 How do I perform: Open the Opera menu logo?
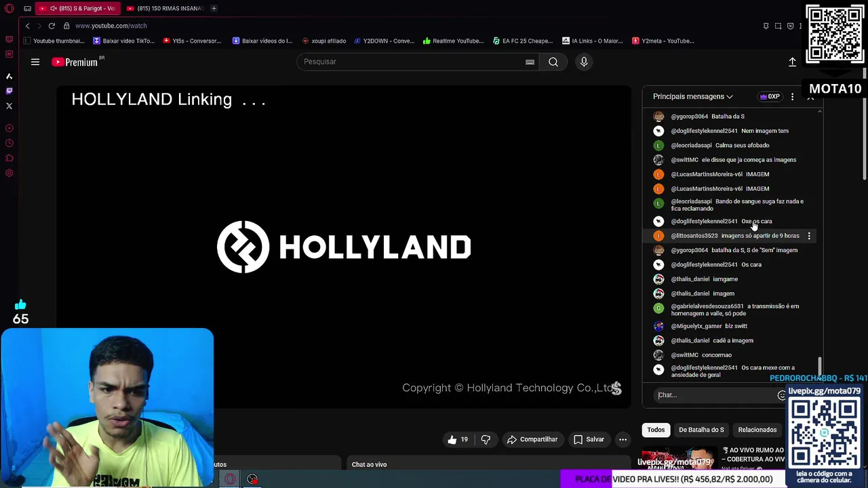click(9, 8)
